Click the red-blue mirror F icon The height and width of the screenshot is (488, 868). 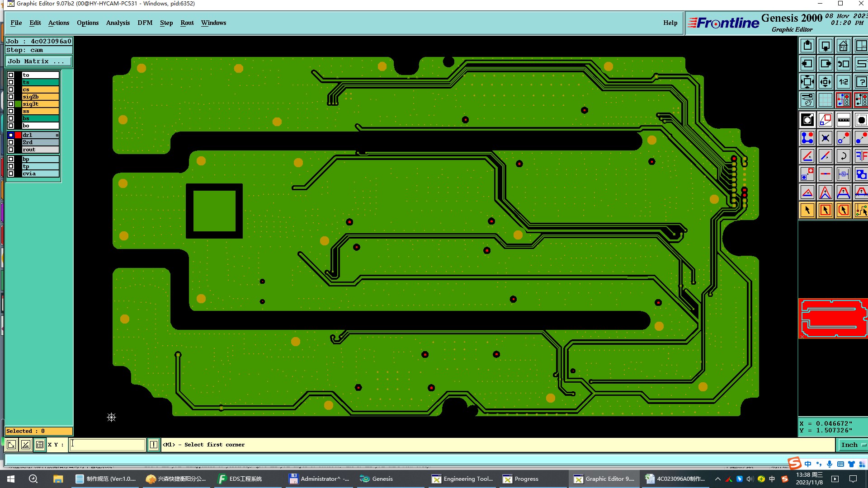pyautogui.click(x=861, y=156)
